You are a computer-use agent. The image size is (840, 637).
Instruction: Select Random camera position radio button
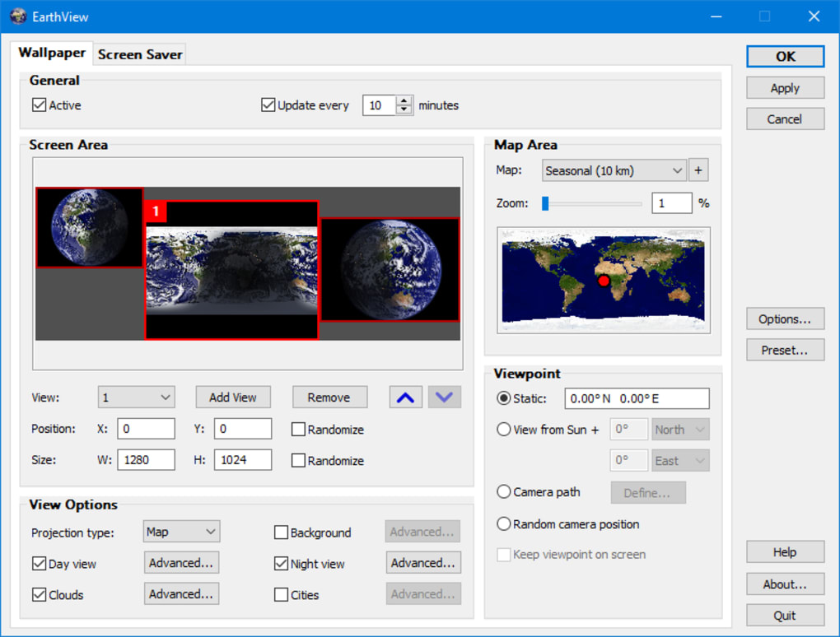click(504, 524)
